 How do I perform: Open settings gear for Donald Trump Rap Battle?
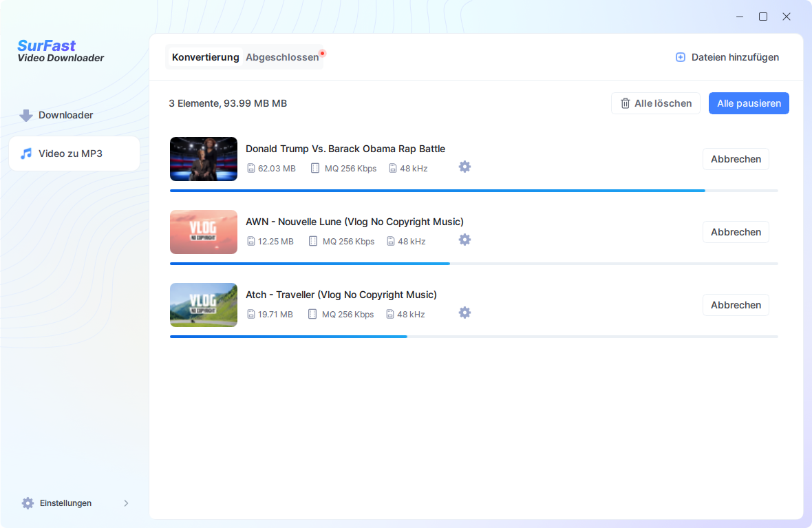tap(464, 167)
